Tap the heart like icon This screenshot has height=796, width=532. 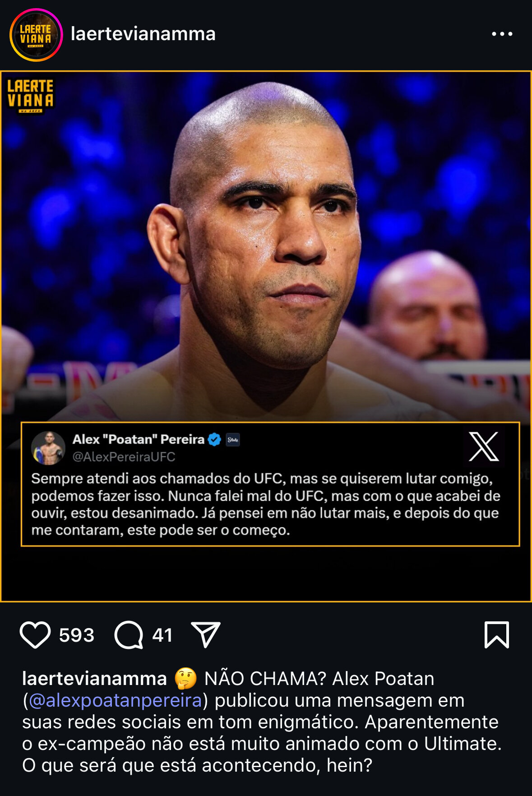coord(35,635)
